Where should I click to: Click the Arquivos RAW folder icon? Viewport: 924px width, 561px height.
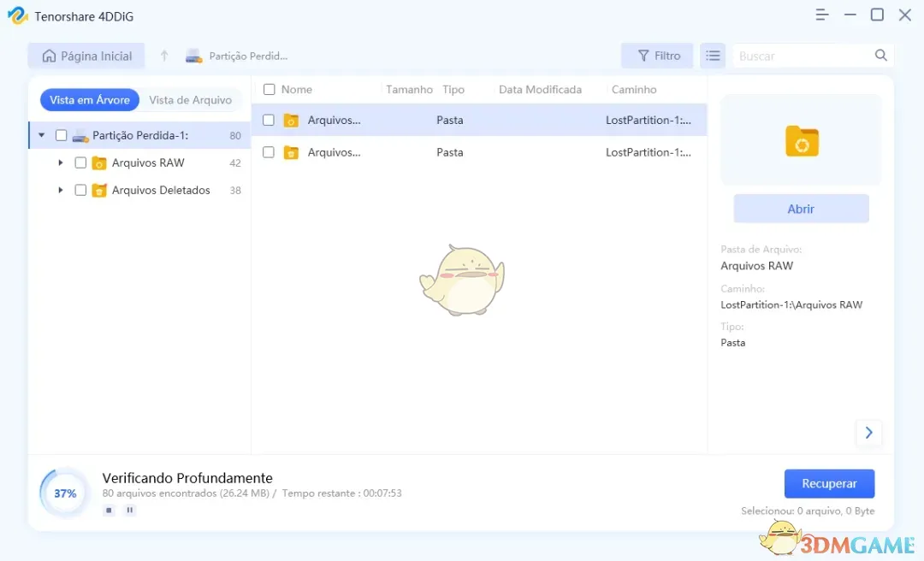click(101, 162)
